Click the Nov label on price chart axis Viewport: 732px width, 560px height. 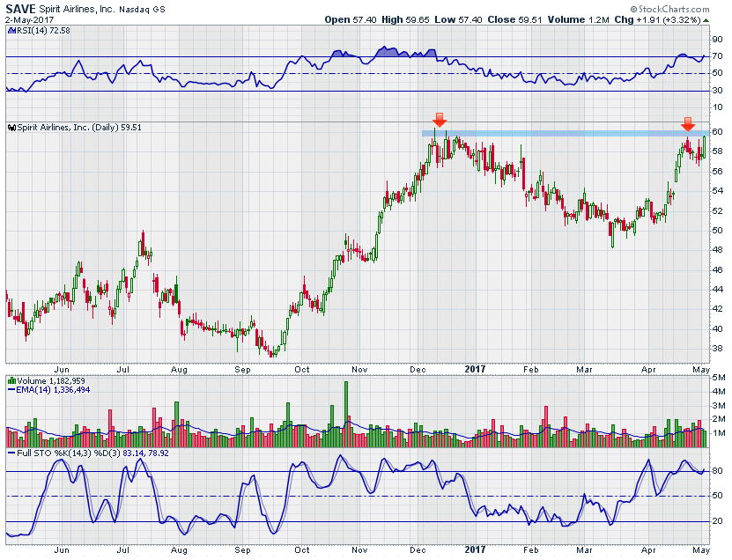click(x=360, y=370)
